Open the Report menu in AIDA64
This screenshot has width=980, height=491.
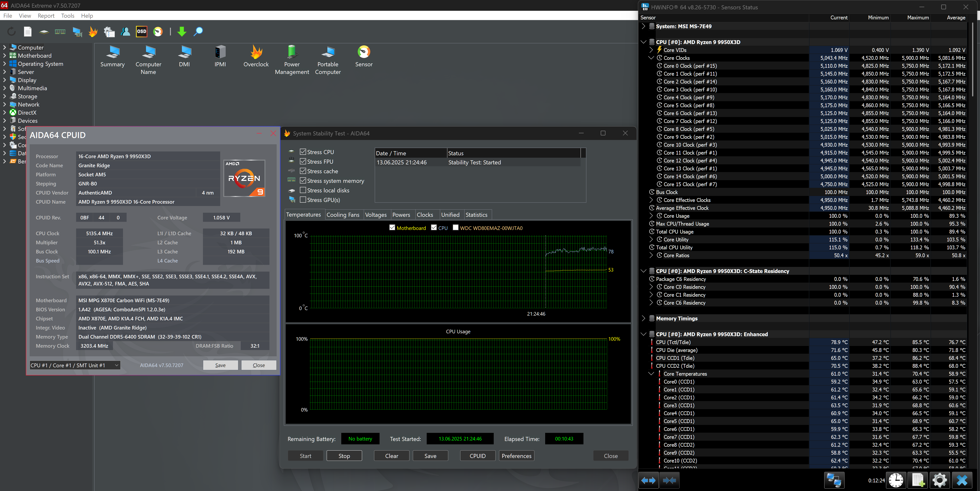coord(46,16)
